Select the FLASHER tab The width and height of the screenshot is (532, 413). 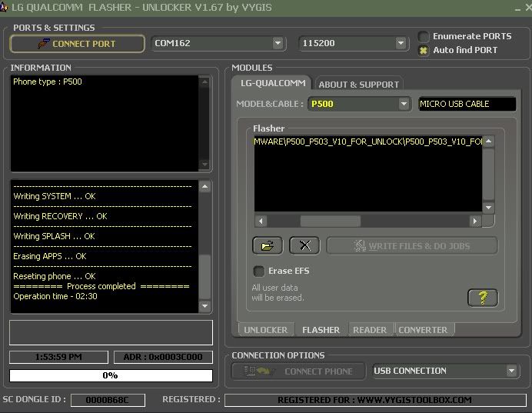(x=321, y=330)
